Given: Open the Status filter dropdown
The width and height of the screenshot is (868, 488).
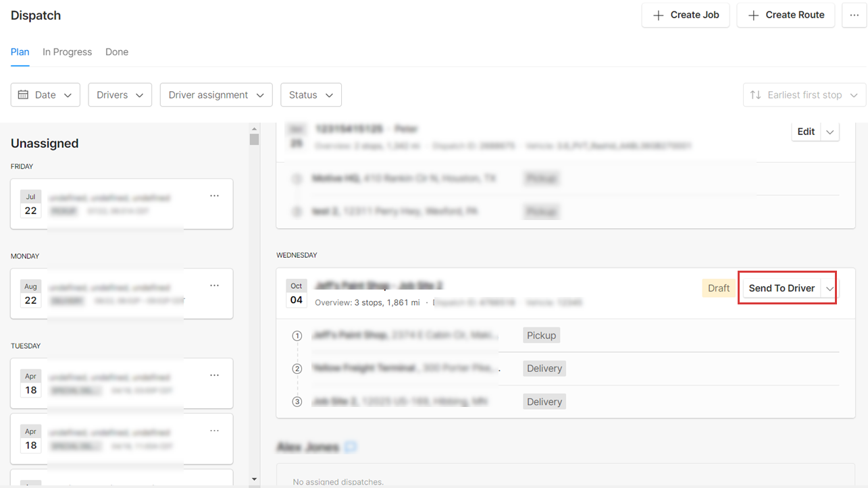Looking at the screenshot, I should click(x=311, y=94).
